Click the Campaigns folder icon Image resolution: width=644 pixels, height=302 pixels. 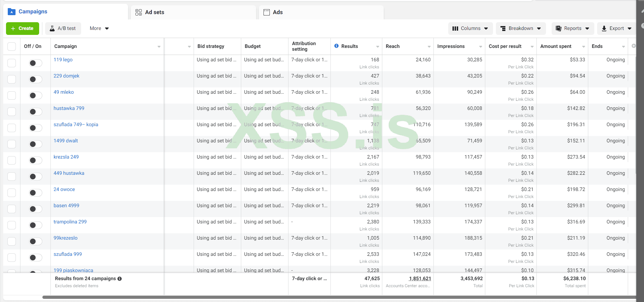pos(12,12)
